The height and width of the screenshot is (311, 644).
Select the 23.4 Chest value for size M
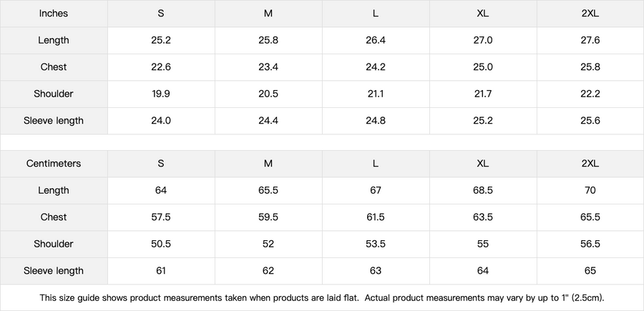(x=268, y=67)
